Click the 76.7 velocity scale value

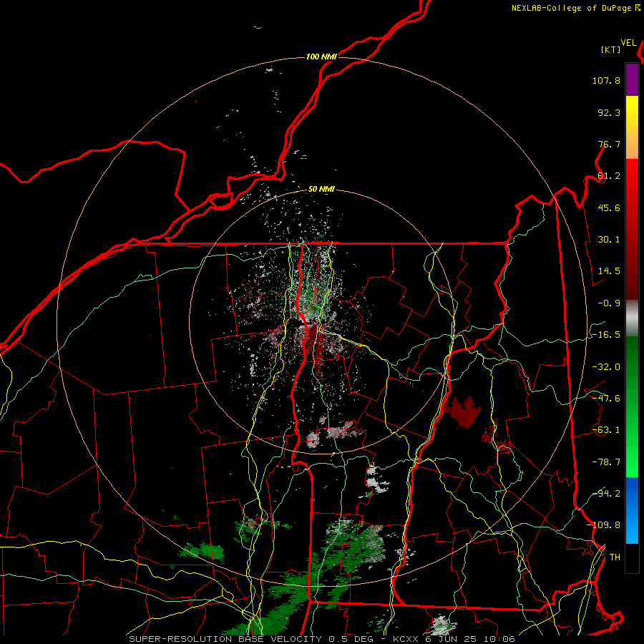pos(609,144)
